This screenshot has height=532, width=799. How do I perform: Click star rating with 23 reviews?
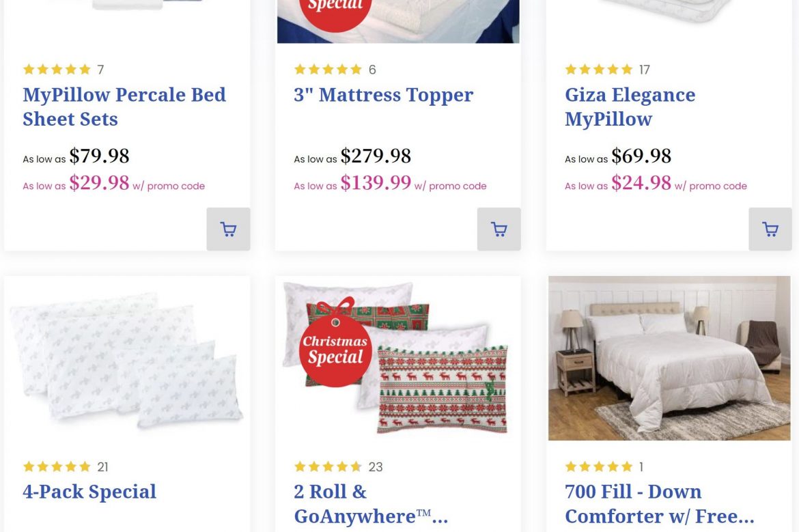tap(328, 467)
